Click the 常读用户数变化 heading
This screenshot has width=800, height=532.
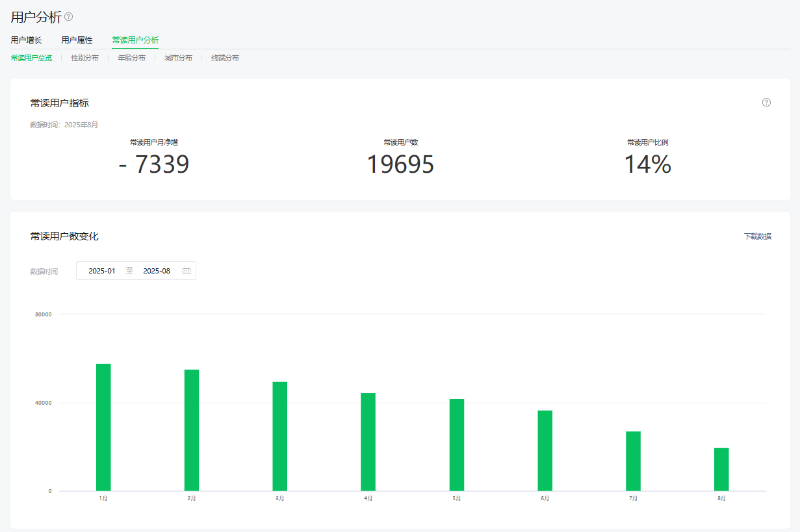tap(64, 236)
